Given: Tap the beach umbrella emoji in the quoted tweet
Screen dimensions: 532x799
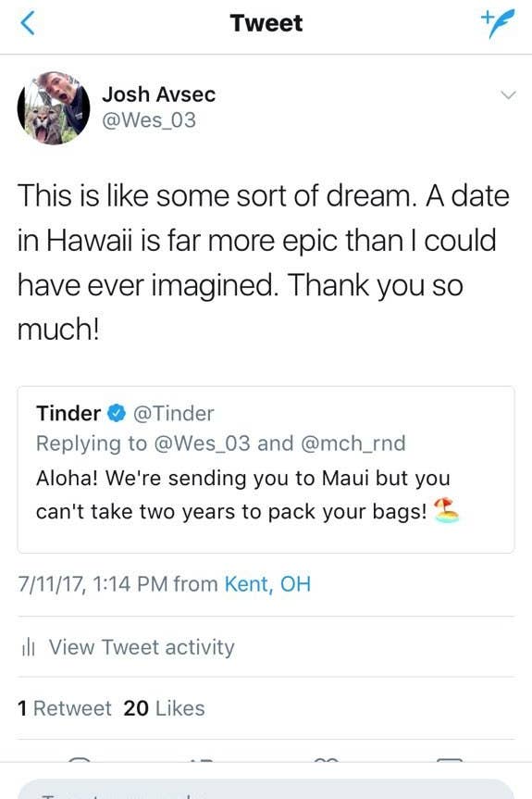Looking at the screenshot, I should (x=446, y=510).
